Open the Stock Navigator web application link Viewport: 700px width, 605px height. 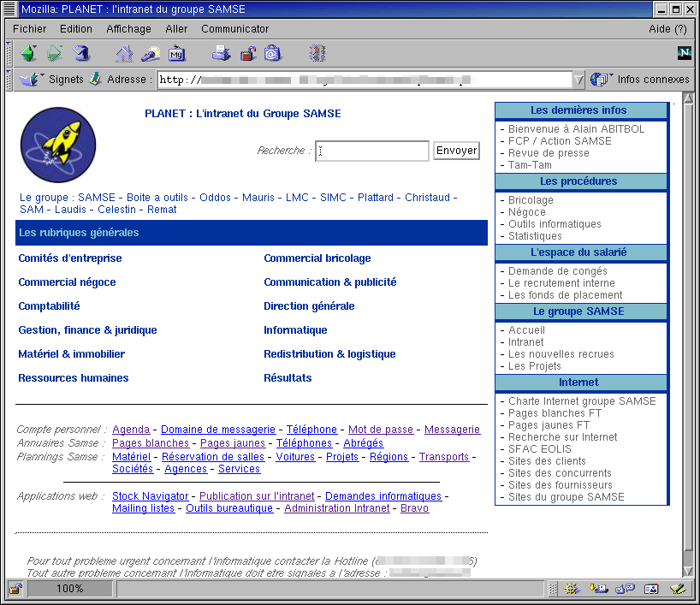[x=150, y=496]
